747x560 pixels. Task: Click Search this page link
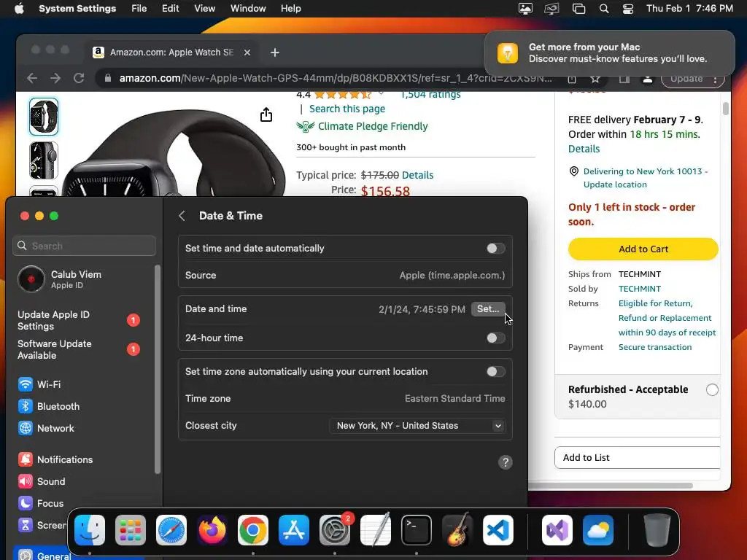point(347,109)
